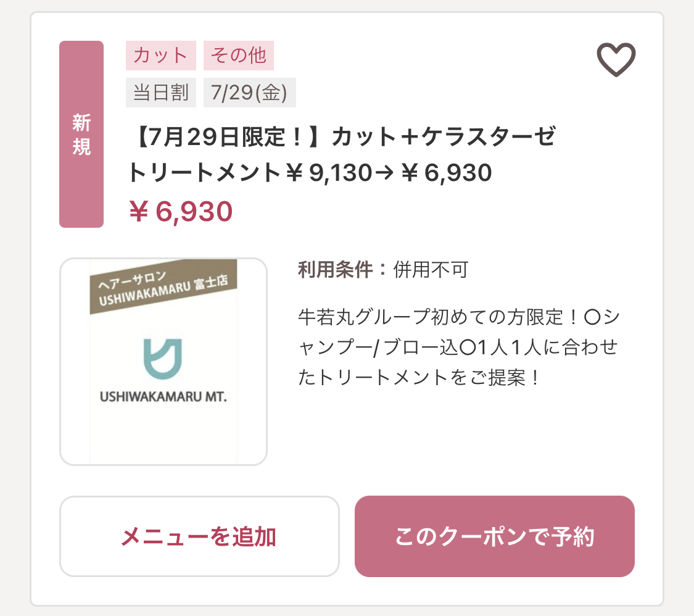Image resolution: width=694 pixels, height=616 pixels.
Task: Select the その他 category tag
Action: pos(239,56)
